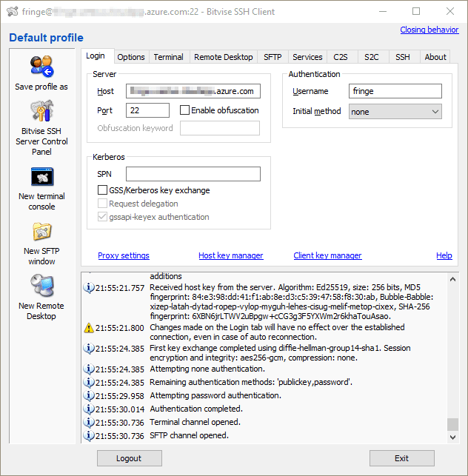Click info icon of 'First key exchange' log entry
This screenshot has height=476, width=468.
tap(89, 348)
